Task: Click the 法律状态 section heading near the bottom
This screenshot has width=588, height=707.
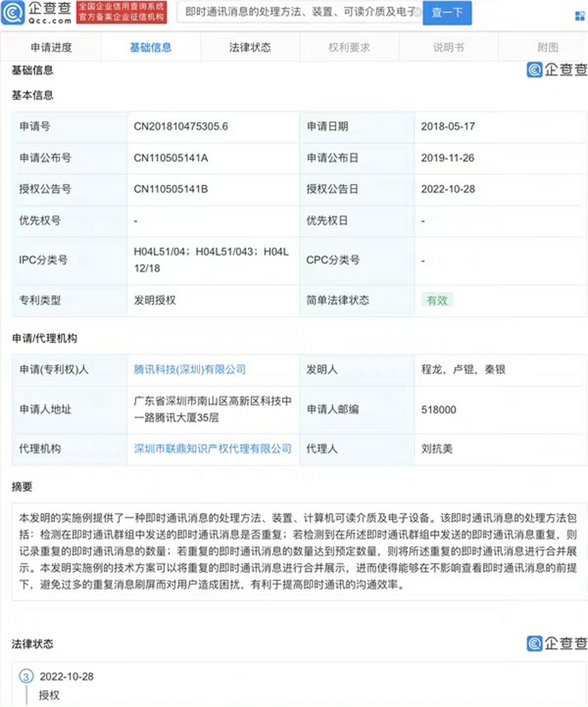Action: (33, 644)
